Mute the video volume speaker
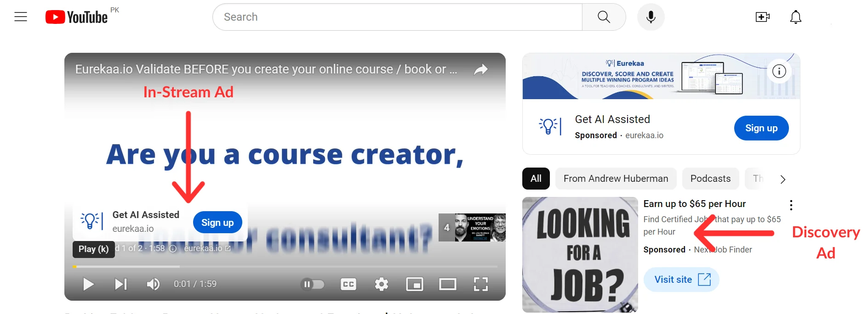The image size is (868, 314). [153, 284]
